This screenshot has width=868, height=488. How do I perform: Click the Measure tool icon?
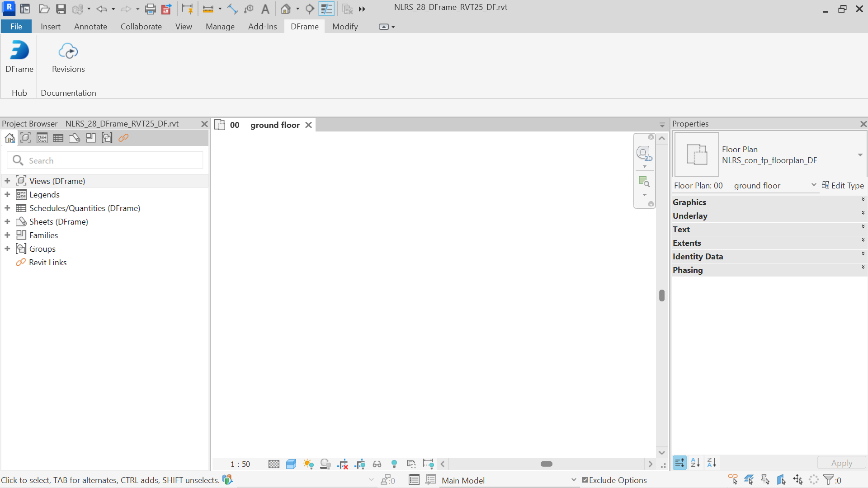208,9
